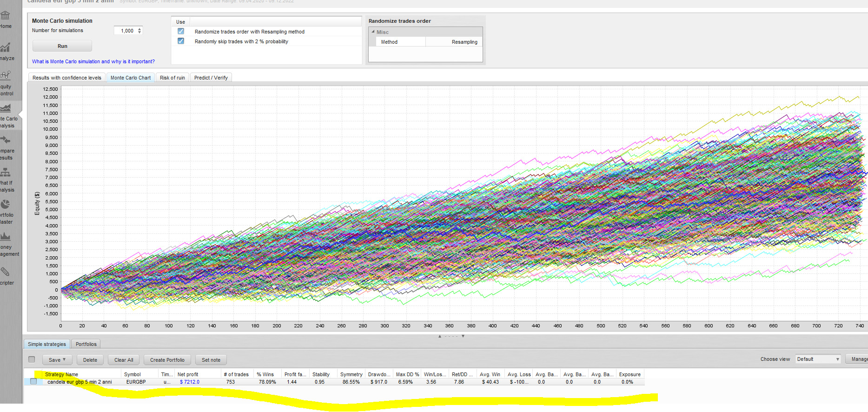
Task: Open the Home section in sidebar
Action: [x=6, y=19]
